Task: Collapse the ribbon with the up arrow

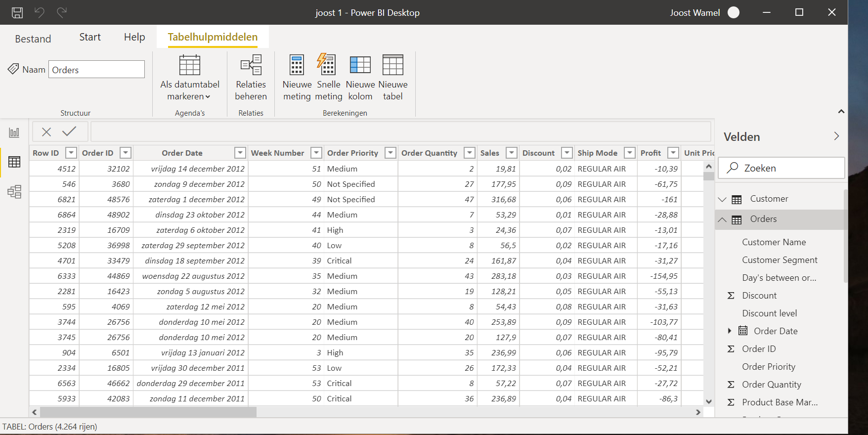Action: (841, 112)
